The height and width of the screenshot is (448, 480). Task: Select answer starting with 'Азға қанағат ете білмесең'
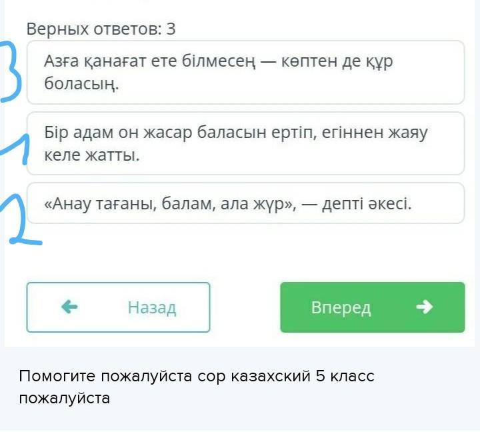pos(245,72)
